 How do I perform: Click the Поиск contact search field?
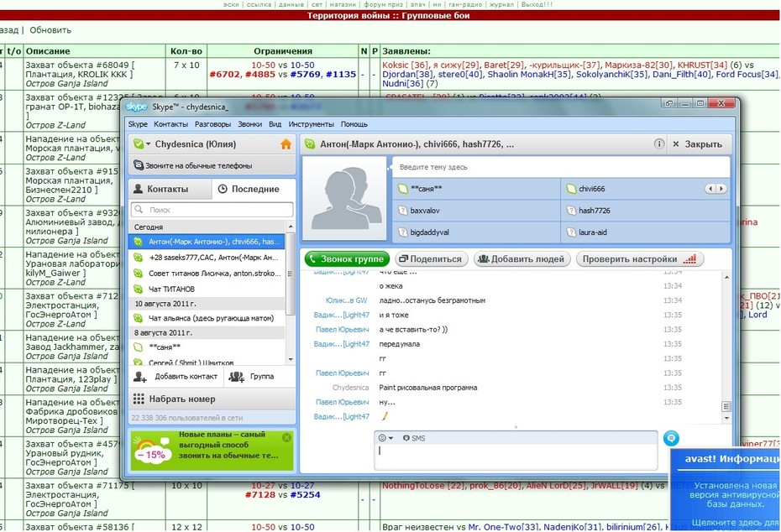212,210
